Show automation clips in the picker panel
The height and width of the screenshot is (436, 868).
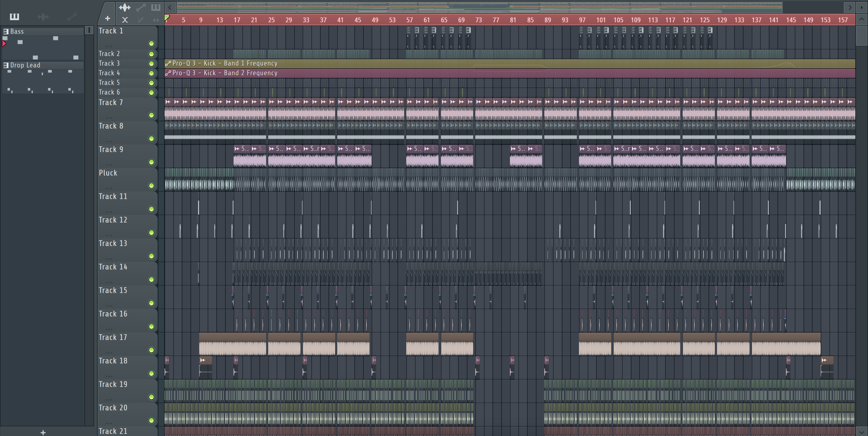pyautogui.click(x=72, y=17)
